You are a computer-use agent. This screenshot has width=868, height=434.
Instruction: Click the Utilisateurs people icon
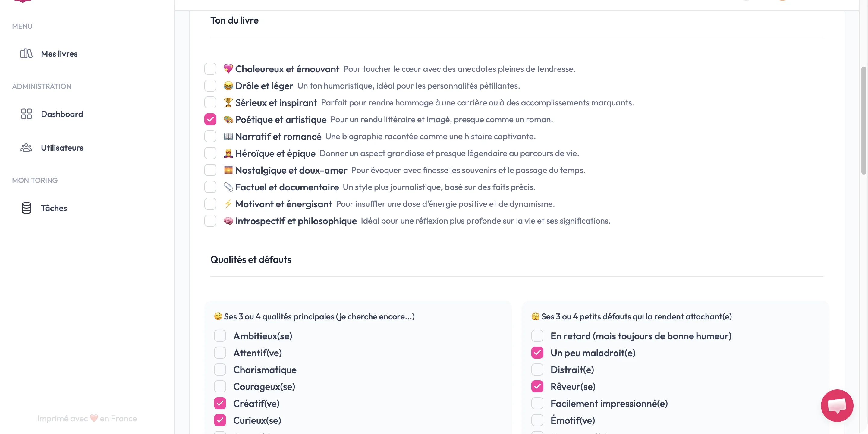[x=26, y=148]
